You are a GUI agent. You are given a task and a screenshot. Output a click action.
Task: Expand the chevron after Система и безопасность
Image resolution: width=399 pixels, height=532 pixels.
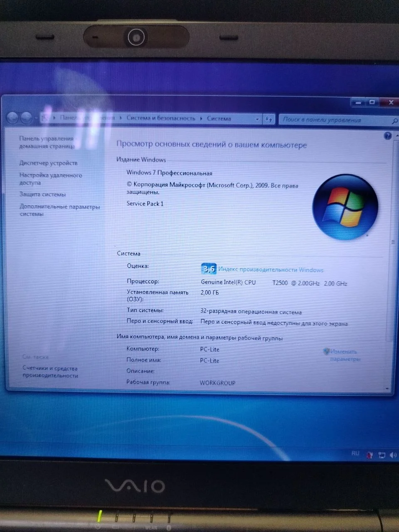pyautogui.click(x=201, y=118)
